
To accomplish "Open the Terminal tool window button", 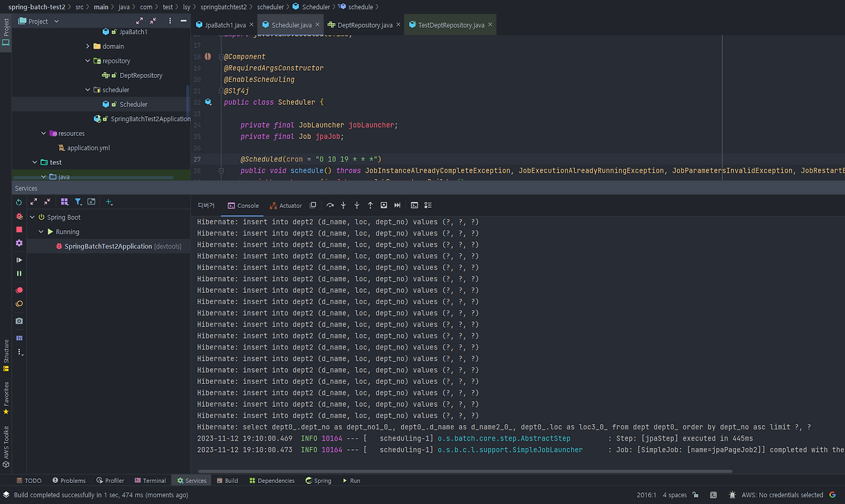I will click(x=150, y=480).
